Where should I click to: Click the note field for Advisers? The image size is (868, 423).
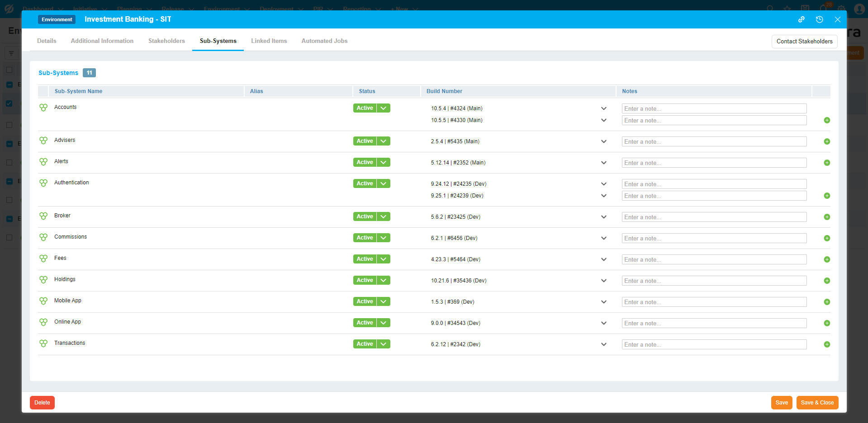(714, 141)
